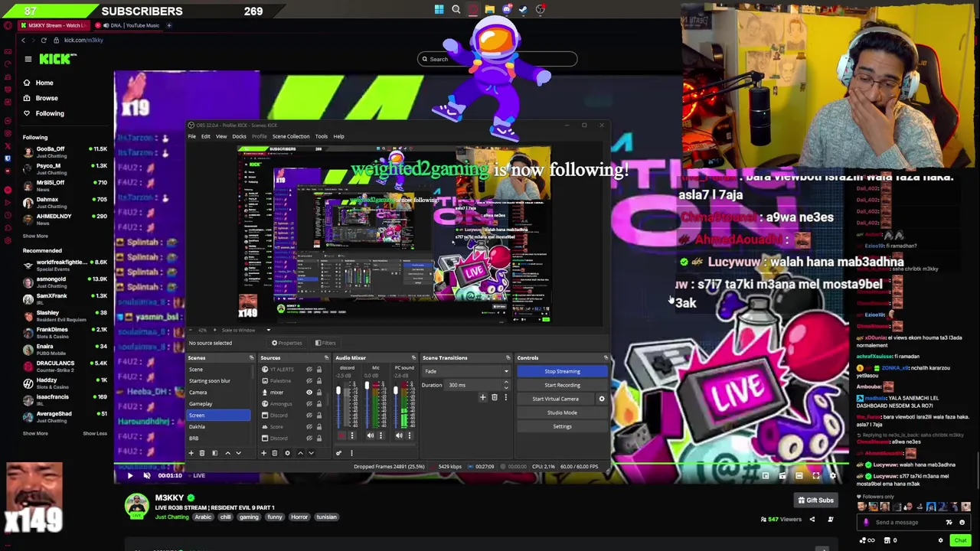The image size is (980, 551).
Task: Unlock the mixer source lock
Action: pos(319,393)
